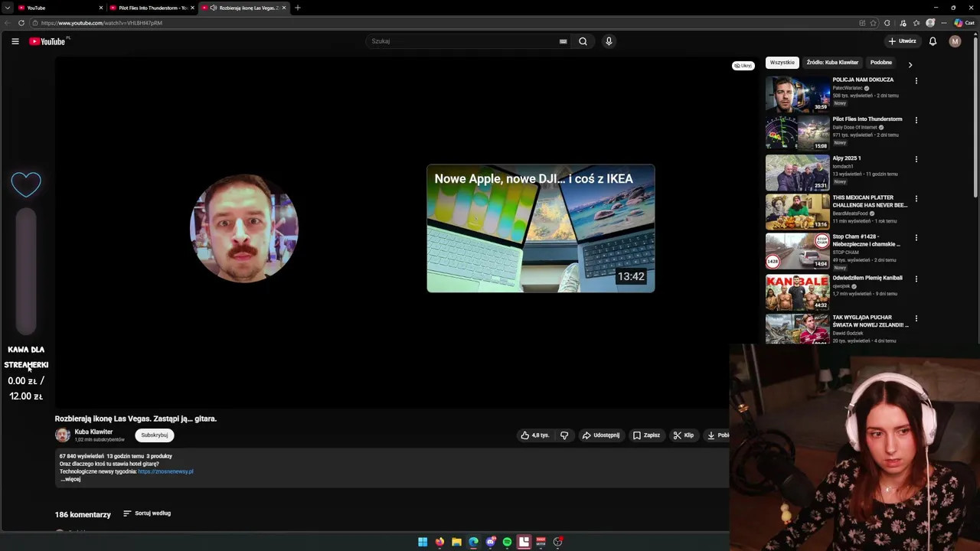Open File Explorer from the taskbar

click(x=456, y=542)
